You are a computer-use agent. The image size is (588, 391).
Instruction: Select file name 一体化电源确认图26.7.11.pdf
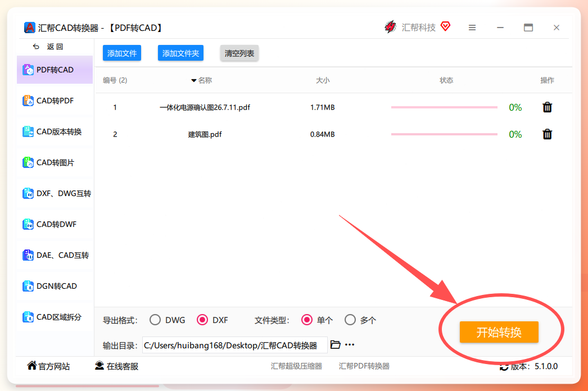tap(205, 107)
